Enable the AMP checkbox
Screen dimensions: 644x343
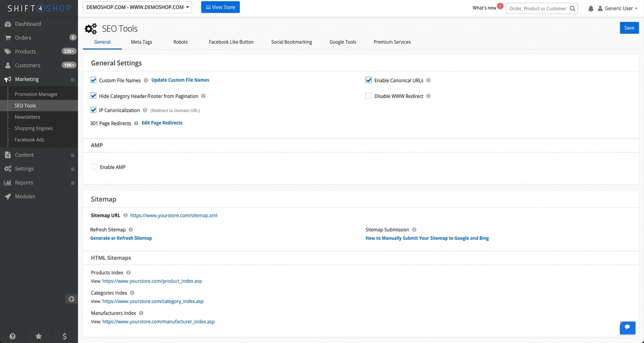click(x=94, y=166)
